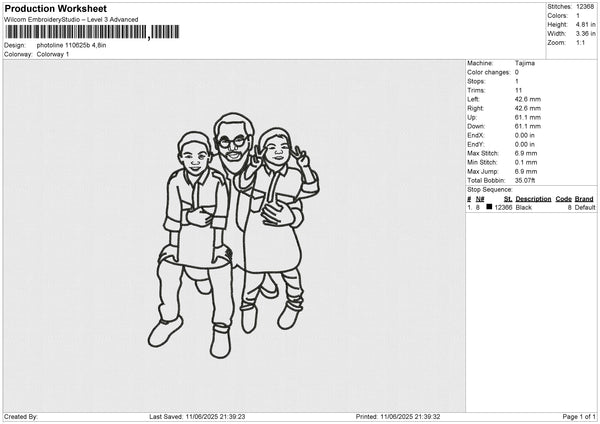Viewport: 600px width, 424px height.
Task: Click Max Jump 6.9 mm value
Action: click(526, 171)
